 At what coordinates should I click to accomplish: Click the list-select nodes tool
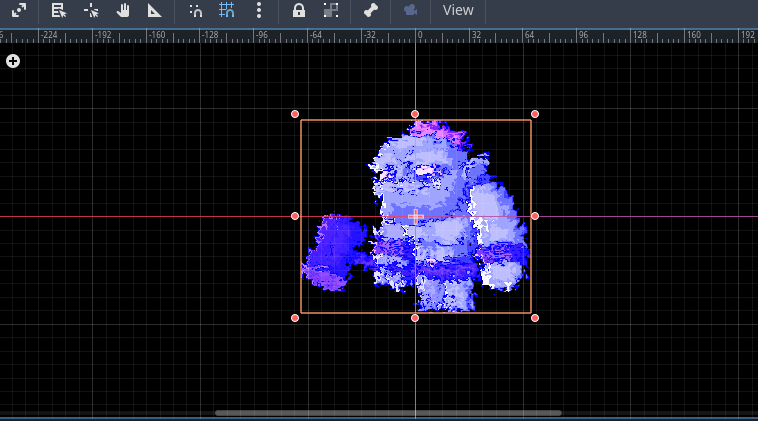pos(59,10)
